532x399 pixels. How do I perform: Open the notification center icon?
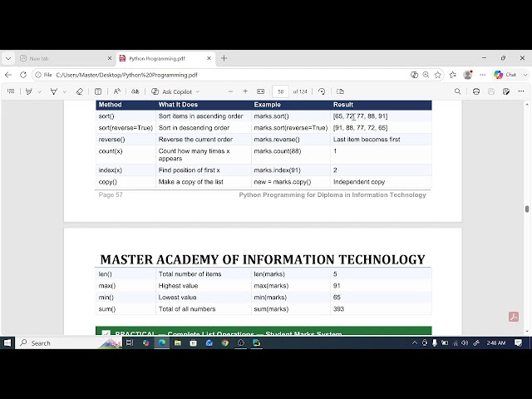[518, 343]
